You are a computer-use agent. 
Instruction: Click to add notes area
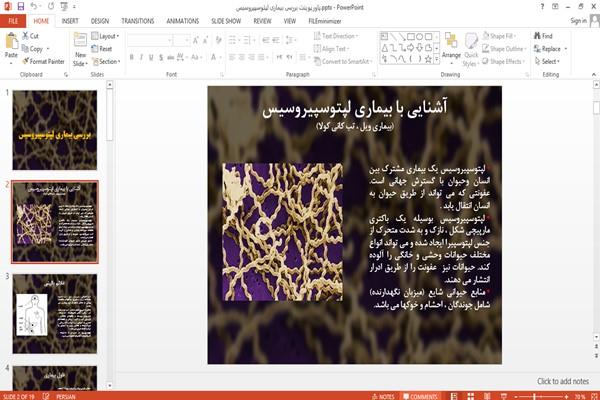click(563, 381)
